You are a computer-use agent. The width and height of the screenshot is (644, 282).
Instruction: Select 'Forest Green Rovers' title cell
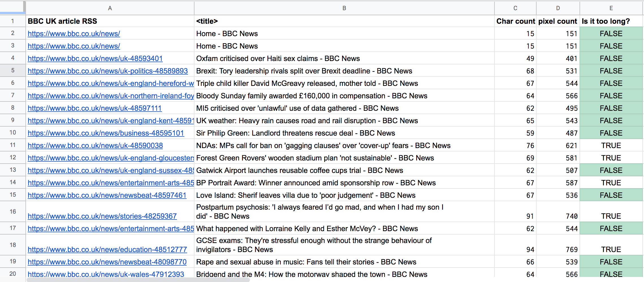[x=344, y=158]
